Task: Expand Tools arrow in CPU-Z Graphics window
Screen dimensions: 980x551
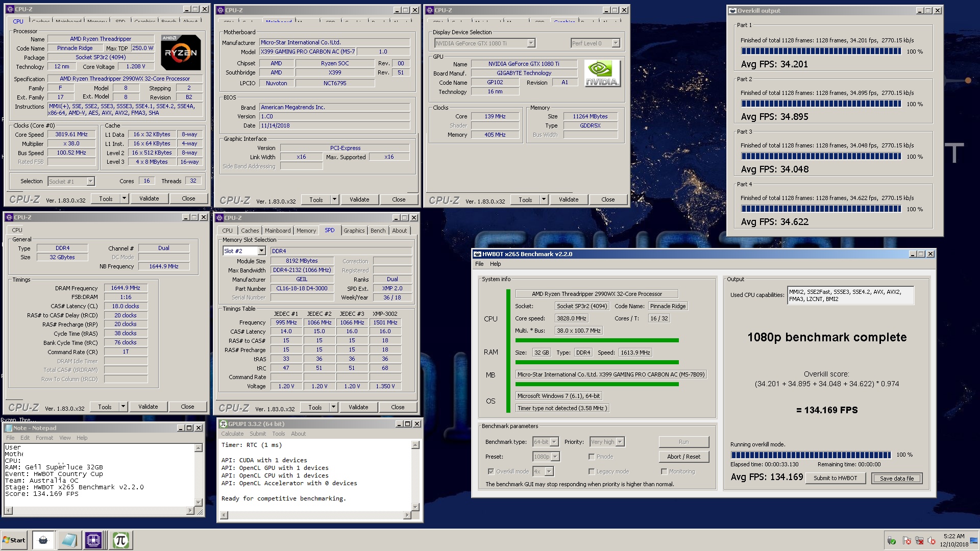Action: tap(544, 200)
